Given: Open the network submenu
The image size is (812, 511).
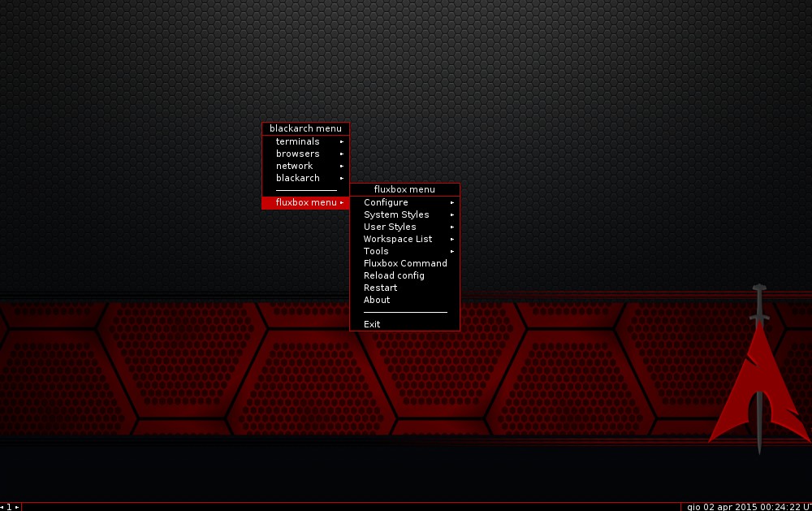Looking at the screenshot, I should [305, 166].
